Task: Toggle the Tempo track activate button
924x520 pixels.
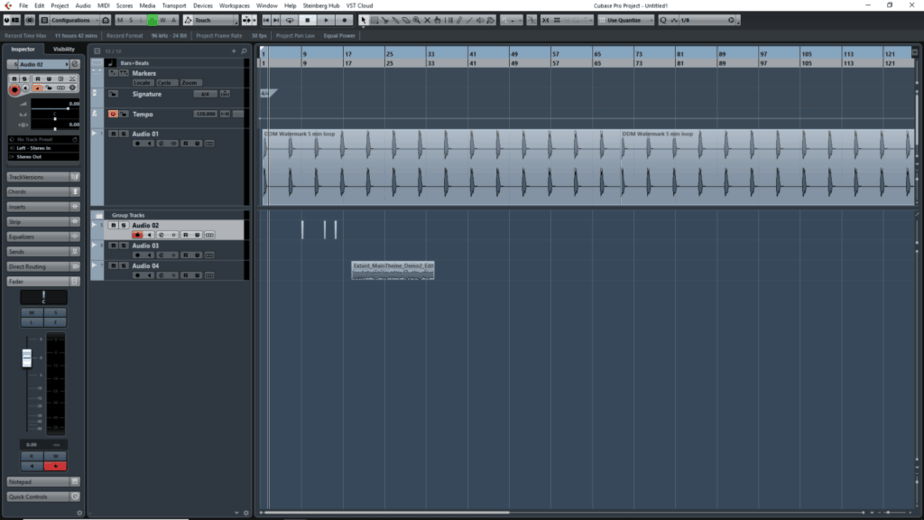Action: click(113, 114)
